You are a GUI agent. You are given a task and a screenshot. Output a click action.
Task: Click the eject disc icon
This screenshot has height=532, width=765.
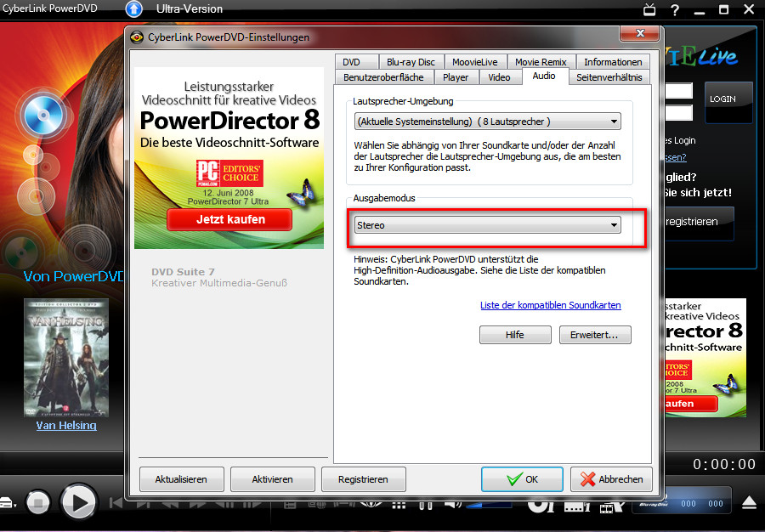(x=748, y=503)
